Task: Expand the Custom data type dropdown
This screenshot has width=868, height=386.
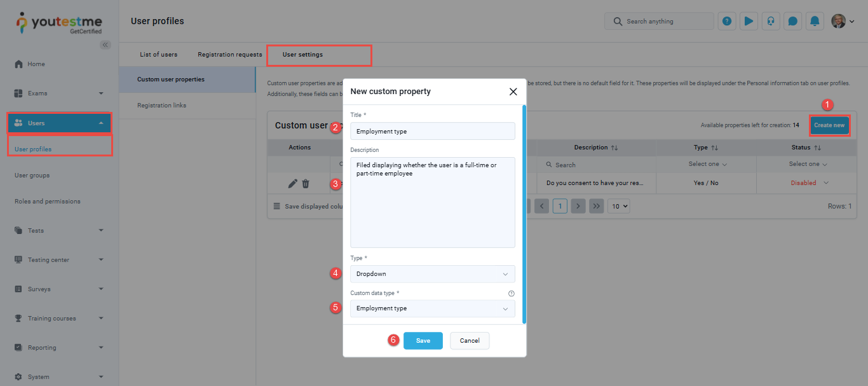Action: point(432,308)
